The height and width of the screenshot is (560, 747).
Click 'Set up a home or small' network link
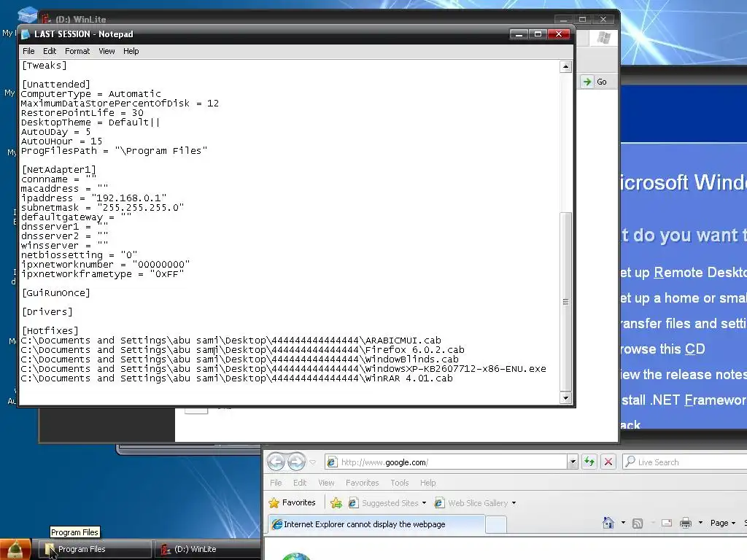pos(684,298)
